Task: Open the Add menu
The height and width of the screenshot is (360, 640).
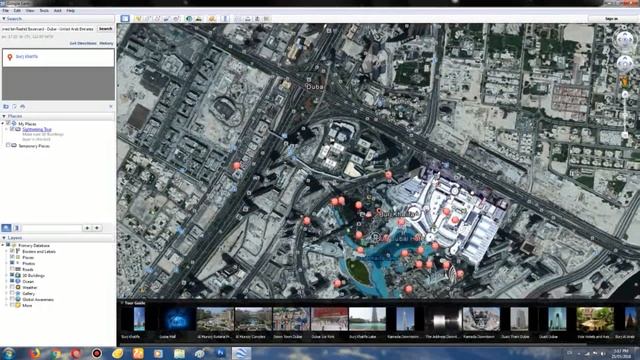Action: point(58,11)
